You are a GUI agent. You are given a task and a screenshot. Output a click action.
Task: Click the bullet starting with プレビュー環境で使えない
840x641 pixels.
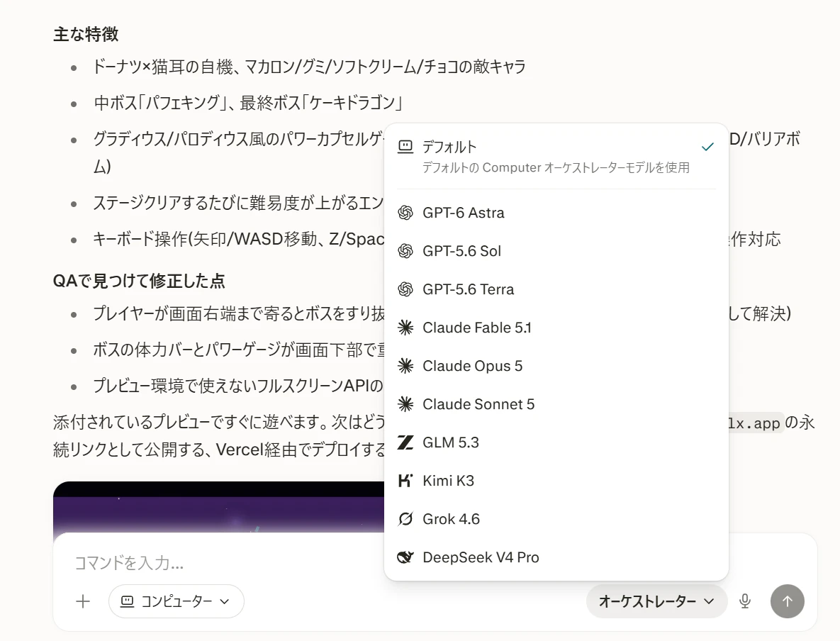(x=238, y=386)
